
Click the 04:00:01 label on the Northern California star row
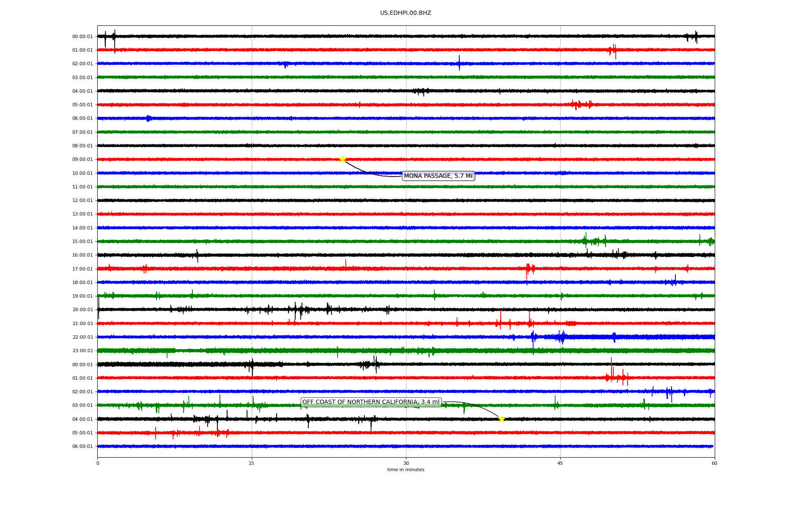pos(82,420)
